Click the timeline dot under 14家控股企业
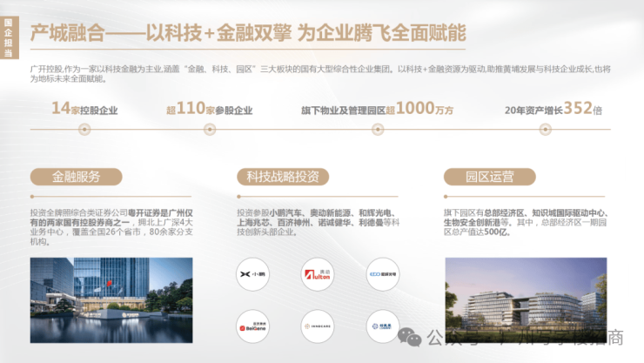The height and width of the screenshot is (363, 644). coord(84,130)
